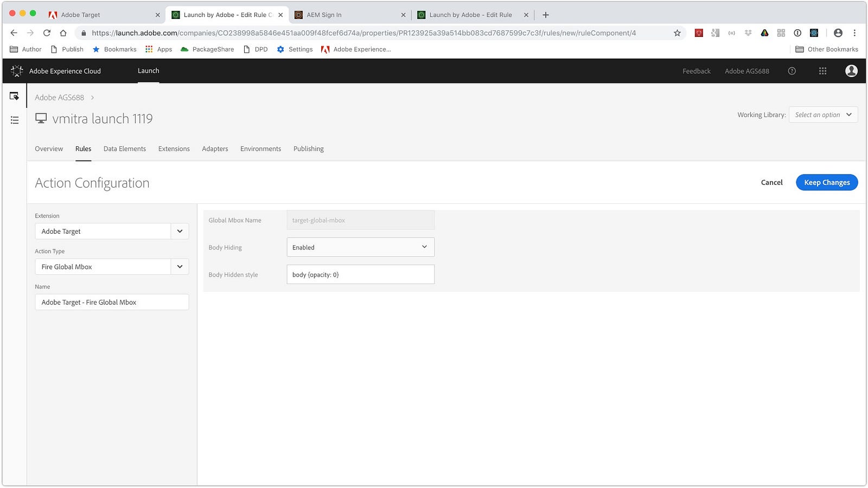This screenshot has height=488, width=868.
Task: Switch to Adapters tab
Action: [x=215, y=149]
